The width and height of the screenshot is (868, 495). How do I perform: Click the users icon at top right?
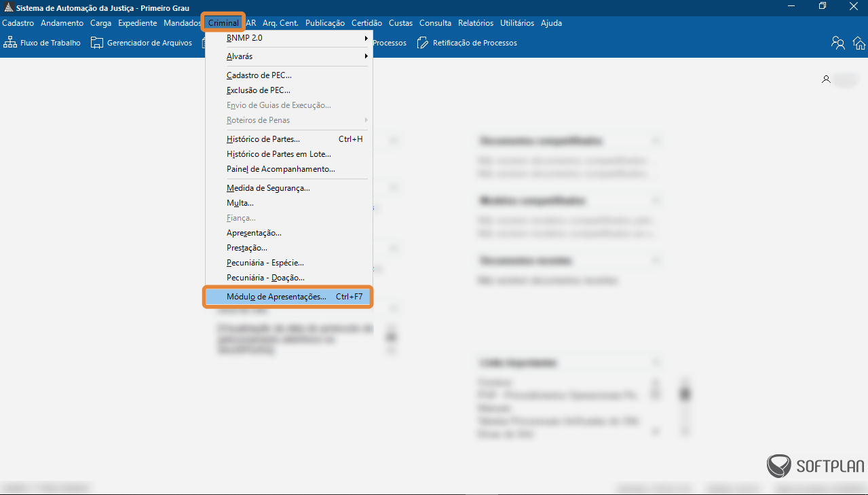(x=838, y=43)
